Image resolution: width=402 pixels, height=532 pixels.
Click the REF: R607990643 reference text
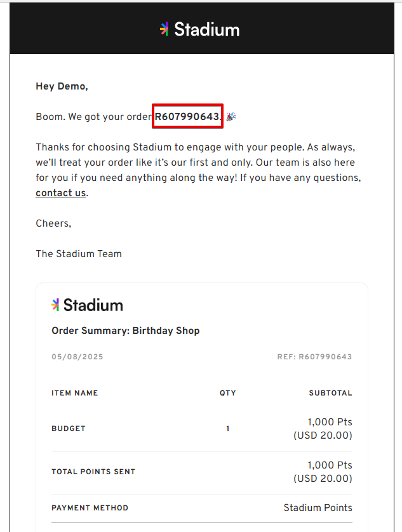314,357
